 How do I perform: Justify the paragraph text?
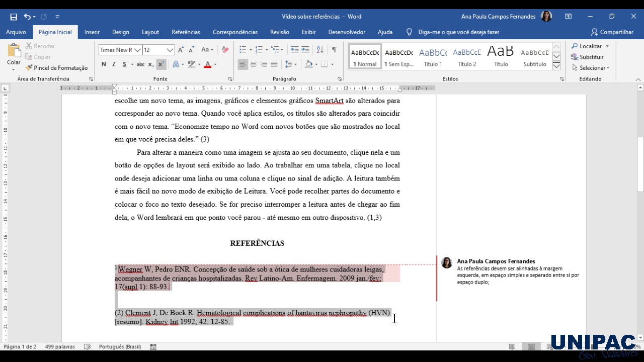click(274, 64)
